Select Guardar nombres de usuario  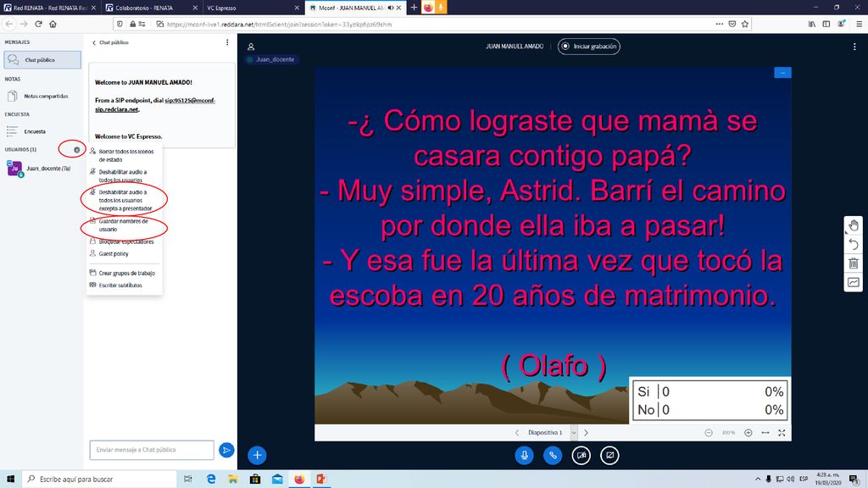[x=123, y=225]
